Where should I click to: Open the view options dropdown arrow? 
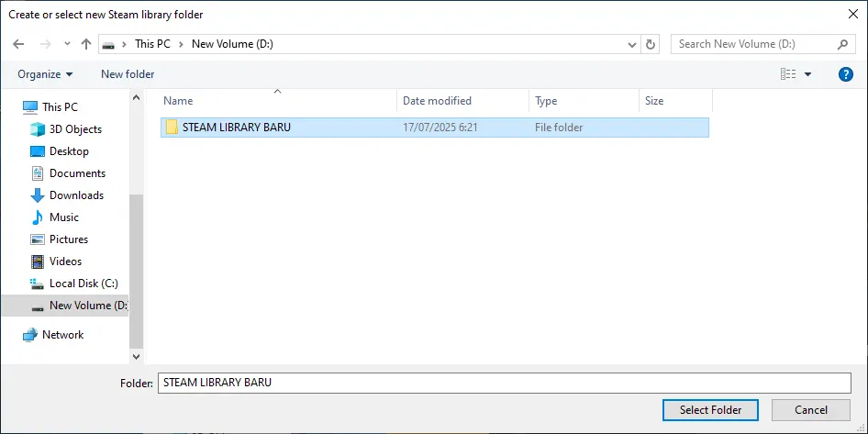tap(807, 74)
